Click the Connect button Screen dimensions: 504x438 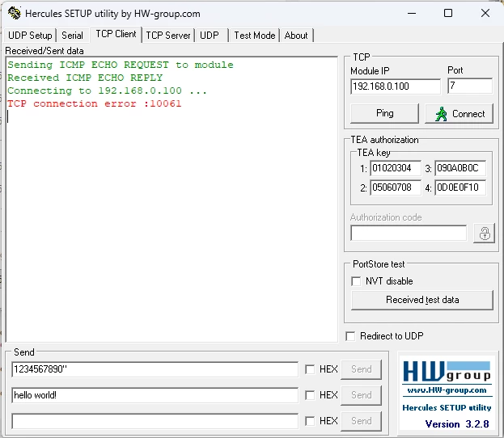(x=459, y=113)
